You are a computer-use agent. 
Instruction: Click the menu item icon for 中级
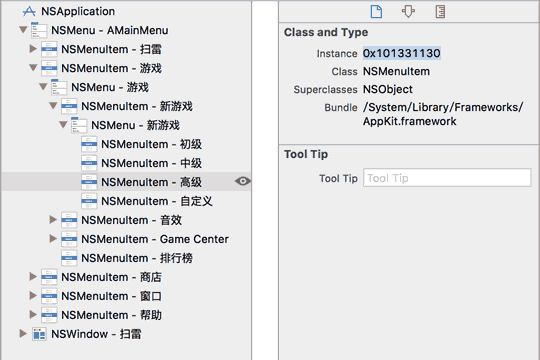pyautogui.click(x=89, y=163)
